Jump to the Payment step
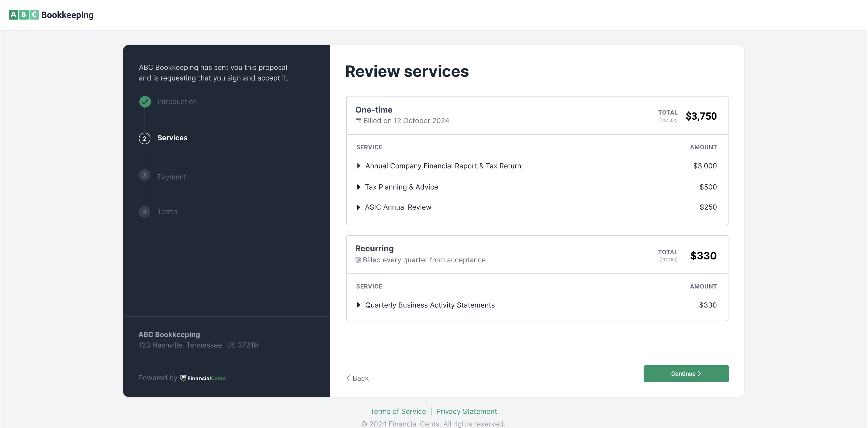The width and height of the screenshot is (868, 428). coord(171,177)
